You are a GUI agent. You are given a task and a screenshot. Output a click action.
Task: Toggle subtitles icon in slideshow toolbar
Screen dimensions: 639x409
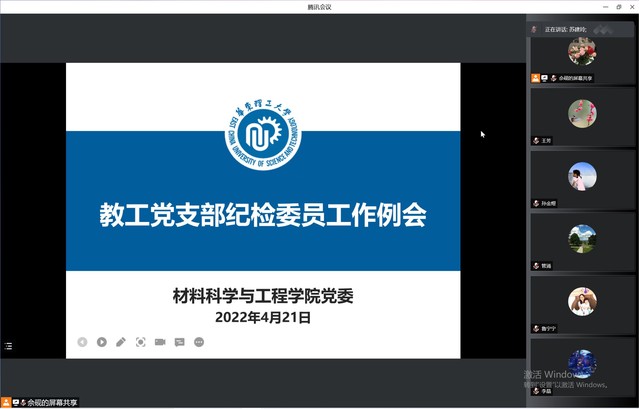(180, 342)
